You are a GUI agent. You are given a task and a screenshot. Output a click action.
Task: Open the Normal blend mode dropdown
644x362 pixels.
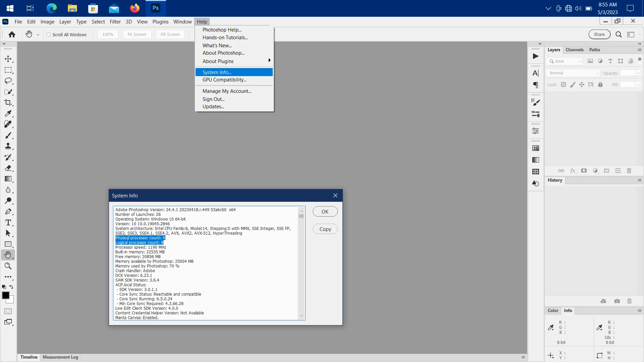pyautogui.click(x=574, y=73)
